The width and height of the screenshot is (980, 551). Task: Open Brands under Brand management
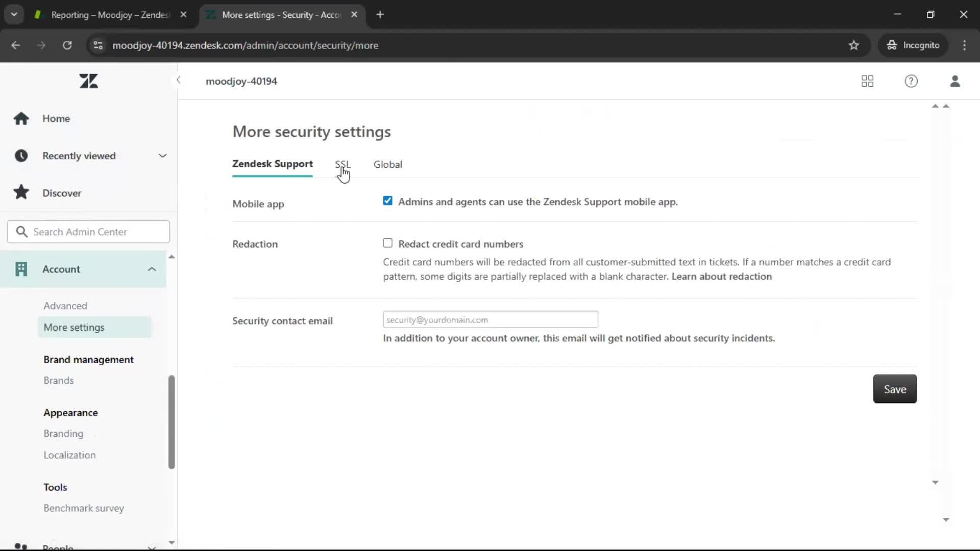[59, 380]
